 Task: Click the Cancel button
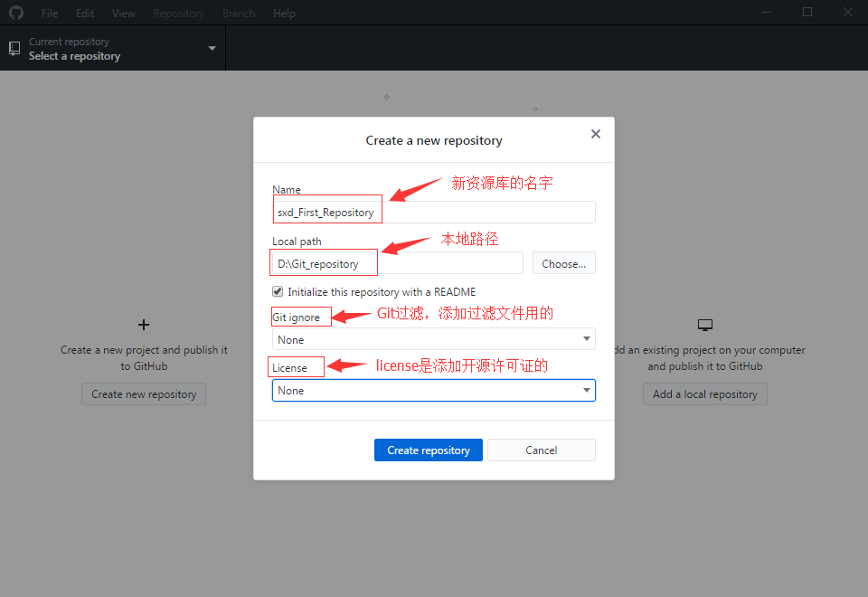pyautogui.click(x=542, y=450)
